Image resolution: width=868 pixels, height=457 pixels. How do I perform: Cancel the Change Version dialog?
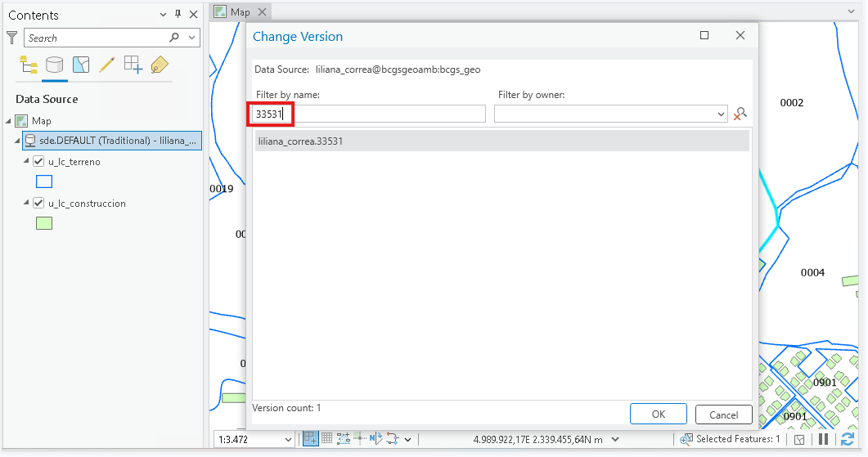(x=723, y=414)
